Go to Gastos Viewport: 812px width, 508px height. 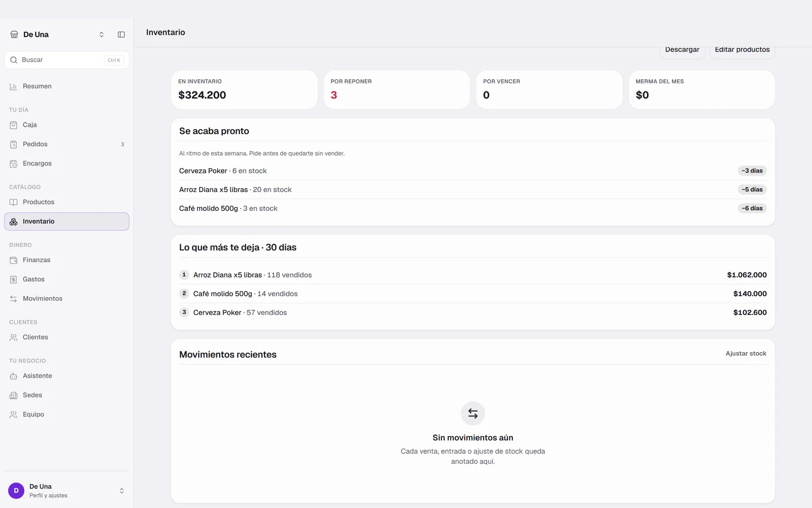click(x=66, y=279)
